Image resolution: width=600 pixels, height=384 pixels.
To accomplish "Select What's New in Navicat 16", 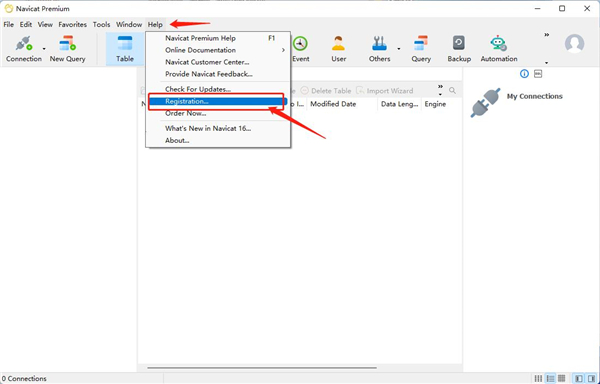I will [x=218, y=129].
